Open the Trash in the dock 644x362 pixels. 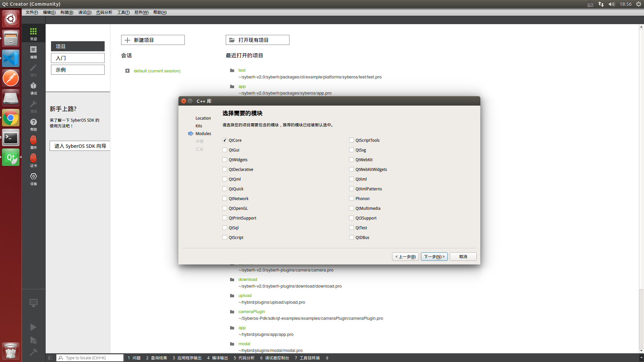pos(11,351)
